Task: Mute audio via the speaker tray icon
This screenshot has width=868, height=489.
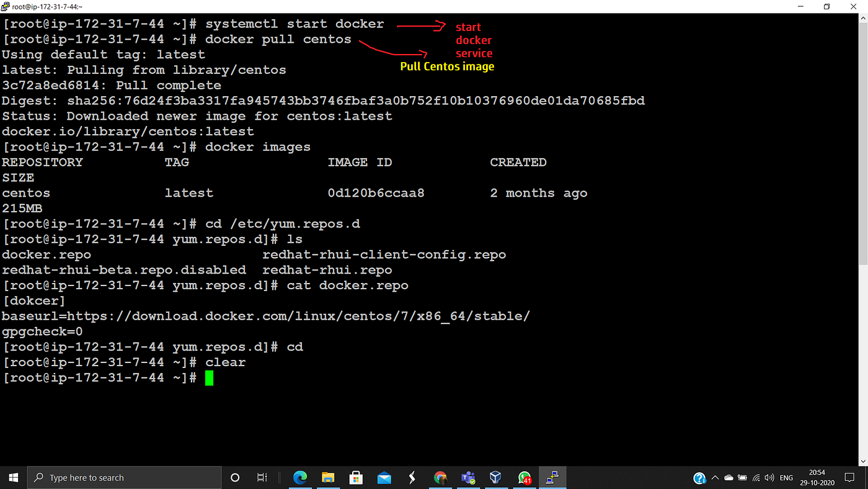Action: click(x=769, y=478)
